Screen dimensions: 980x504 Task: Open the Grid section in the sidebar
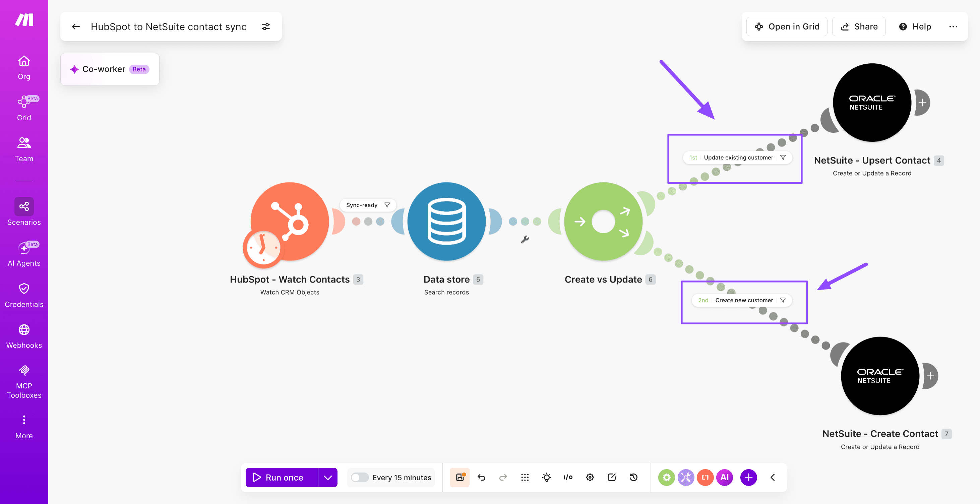(x=24, y=109)
